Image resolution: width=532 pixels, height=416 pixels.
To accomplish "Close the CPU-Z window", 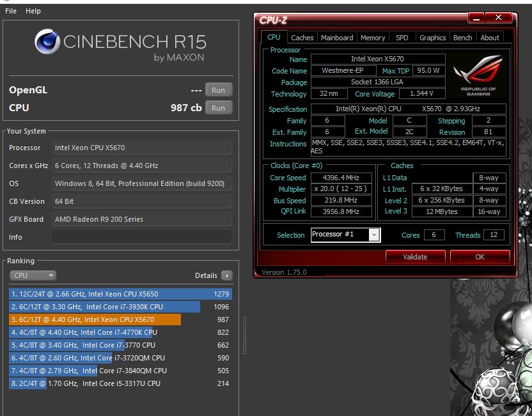I will click(x=498, y=18).
